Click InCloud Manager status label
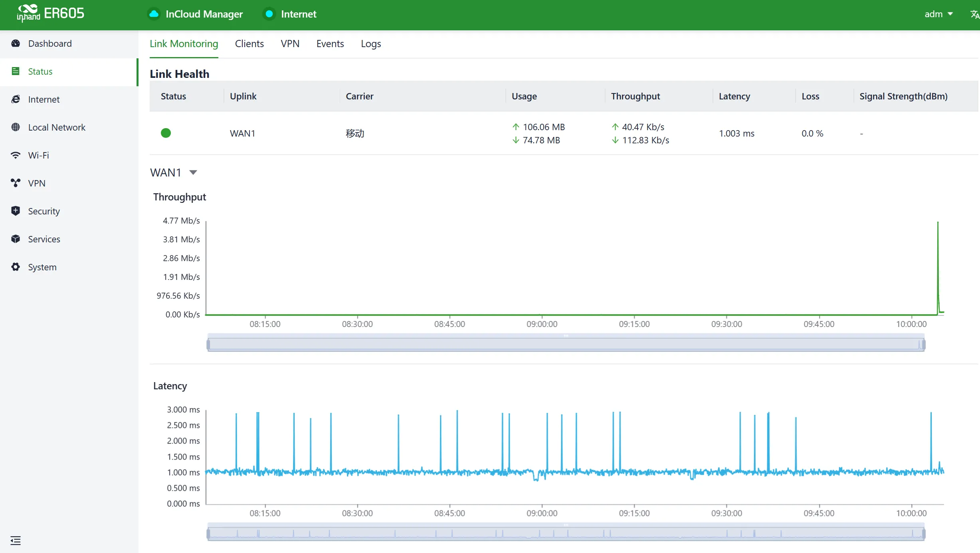980x553 pixels. 204,14
